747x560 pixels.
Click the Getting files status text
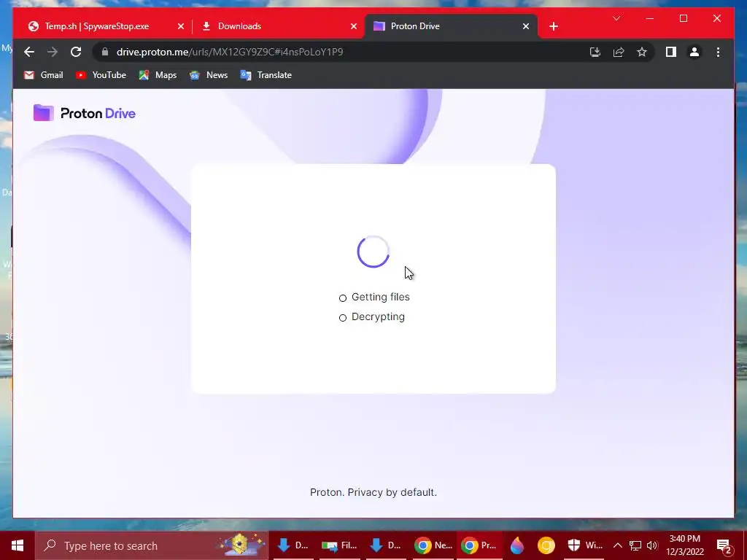click(x=380, y=297)
